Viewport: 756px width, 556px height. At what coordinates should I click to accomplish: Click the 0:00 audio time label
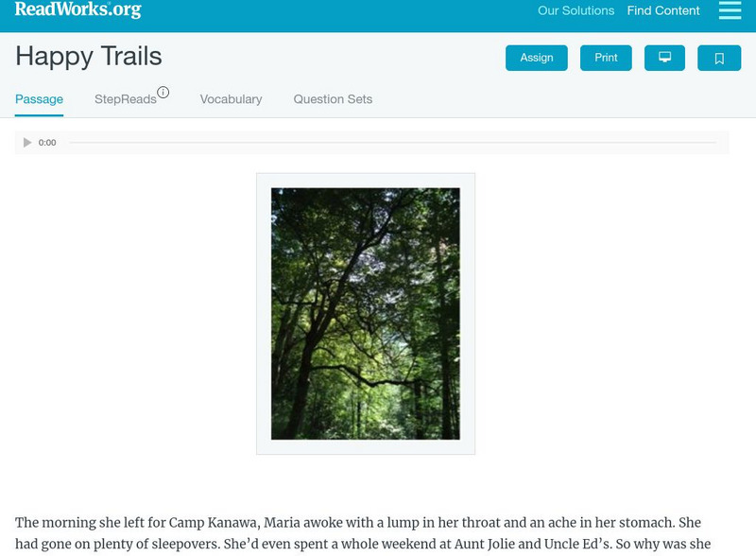click(x=47, y=143)
